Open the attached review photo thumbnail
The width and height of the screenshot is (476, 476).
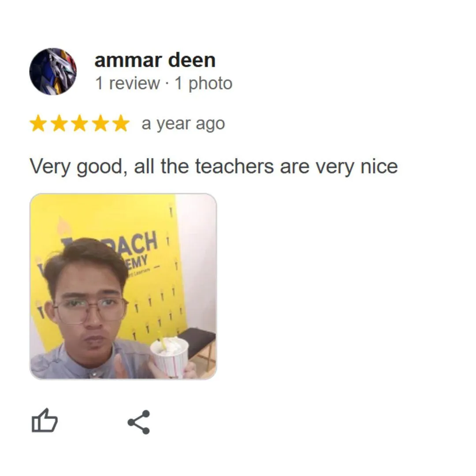123,286
